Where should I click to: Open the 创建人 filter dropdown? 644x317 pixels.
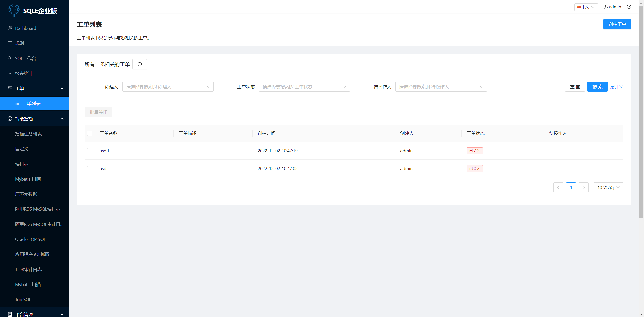[x=168, y=87]
